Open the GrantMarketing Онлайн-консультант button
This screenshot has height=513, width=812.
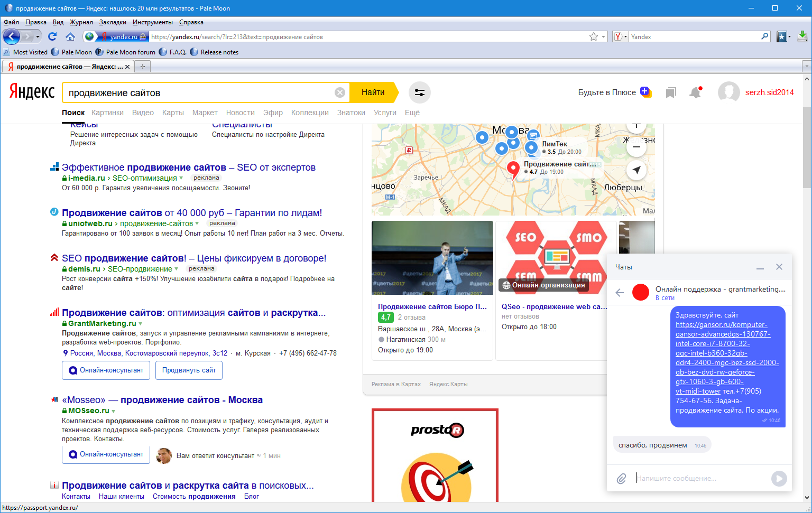coord(106,370)
